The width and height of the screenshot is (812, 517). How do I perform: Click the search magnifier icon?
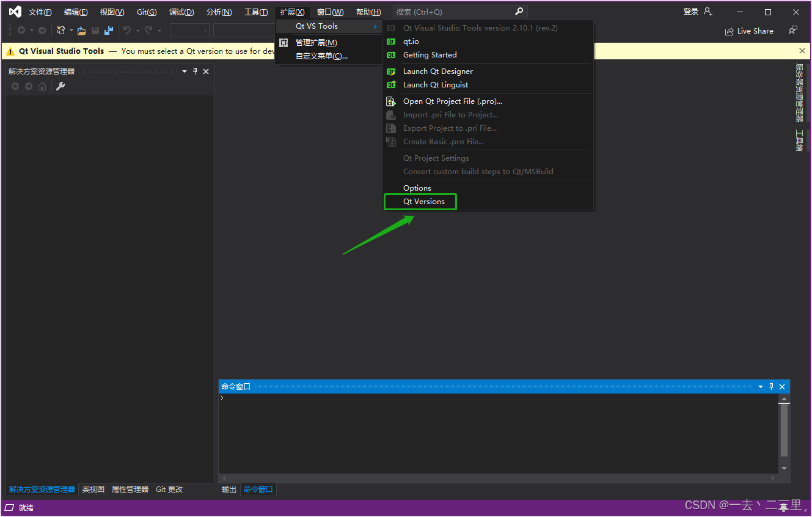[519, 12]
